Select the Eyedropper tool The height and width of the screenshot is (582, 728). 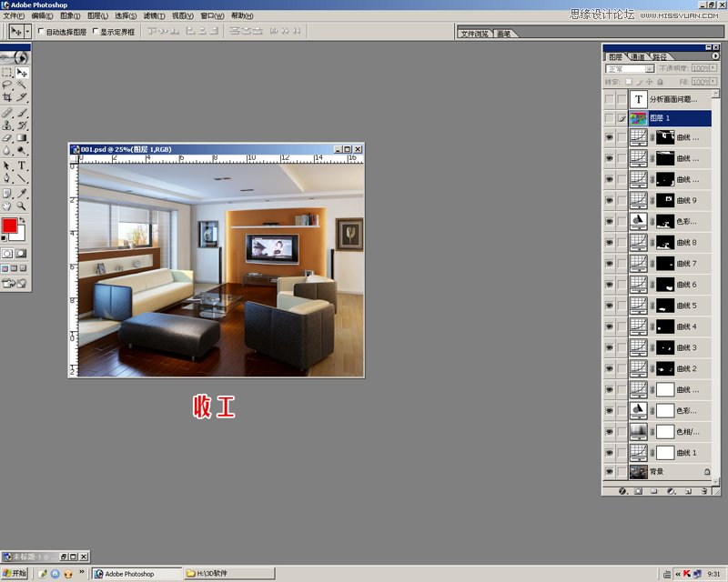click(x=22, y=194)
